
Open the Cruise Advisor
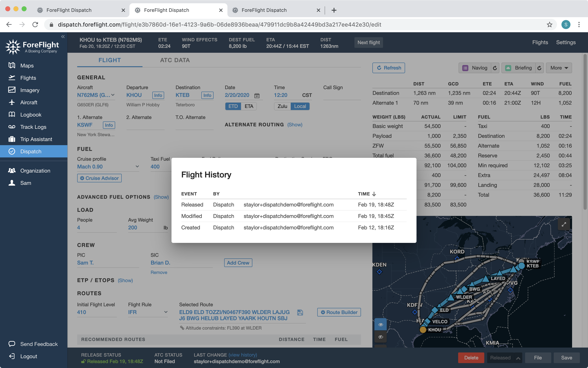coord(99,178)
